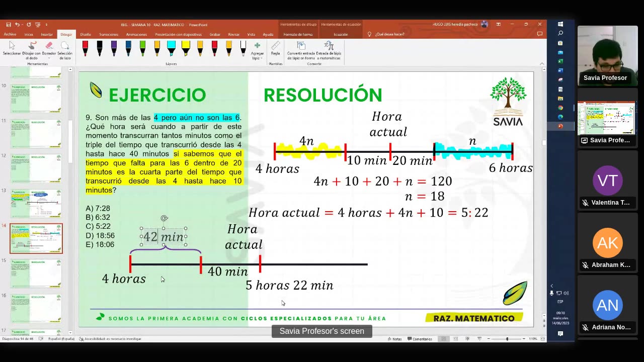This screenshot has width=644, height=362.
Task: Undo with the quick access arrow
Action: (17, 24)
